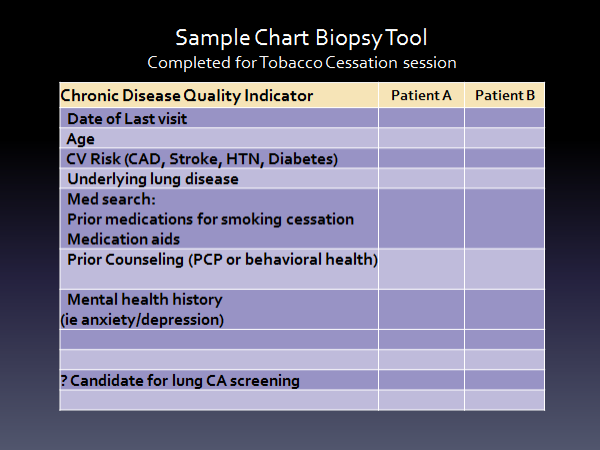Click Patient A cell for Mental health history
The height and width of the screenshot is (450, 600).
pyautogui.click(x=421, y=310)
